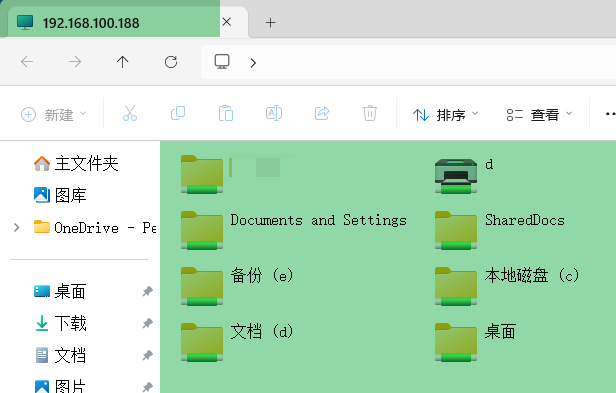The image size is (616, 393).
Task: Go back with the back arrow
Action: (27, 62)
